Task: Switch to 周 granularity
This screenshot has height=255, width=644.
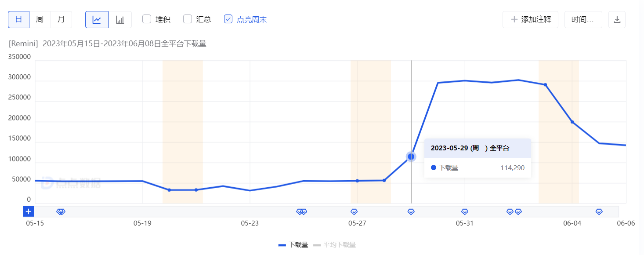Action: [40, 19]
